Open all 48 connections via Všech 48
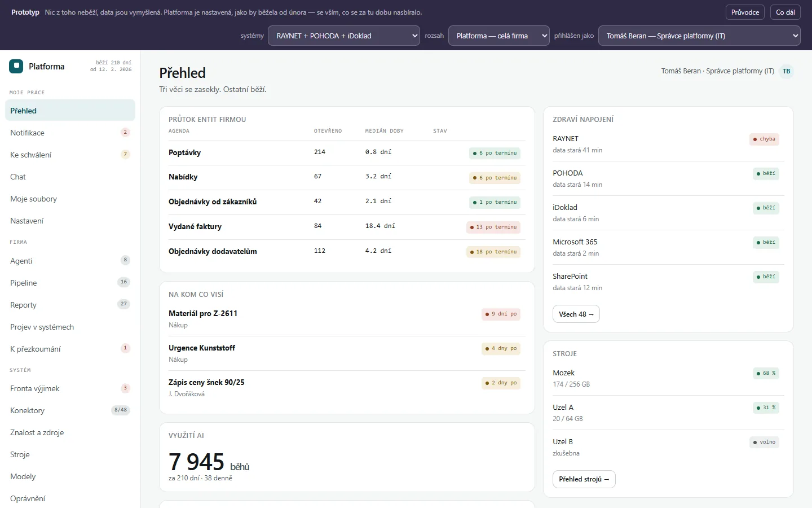 point(576,314)
